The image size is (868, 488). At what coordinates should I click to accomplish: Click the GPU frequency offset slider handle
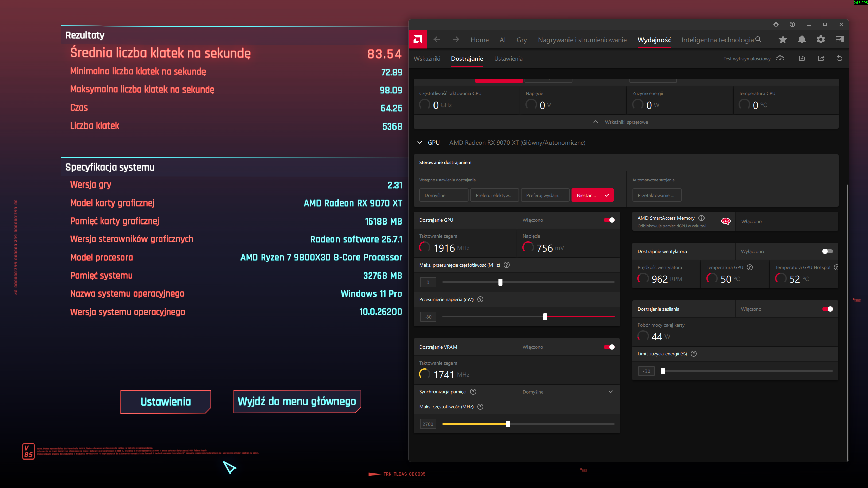click(x=500, y=282)
